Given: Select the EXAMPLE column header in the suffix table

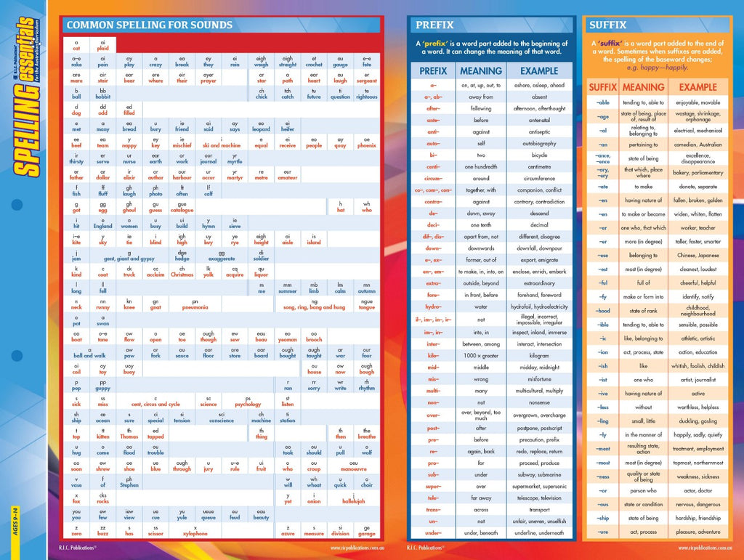Looking at the screenshot, I should coord(697,87).
